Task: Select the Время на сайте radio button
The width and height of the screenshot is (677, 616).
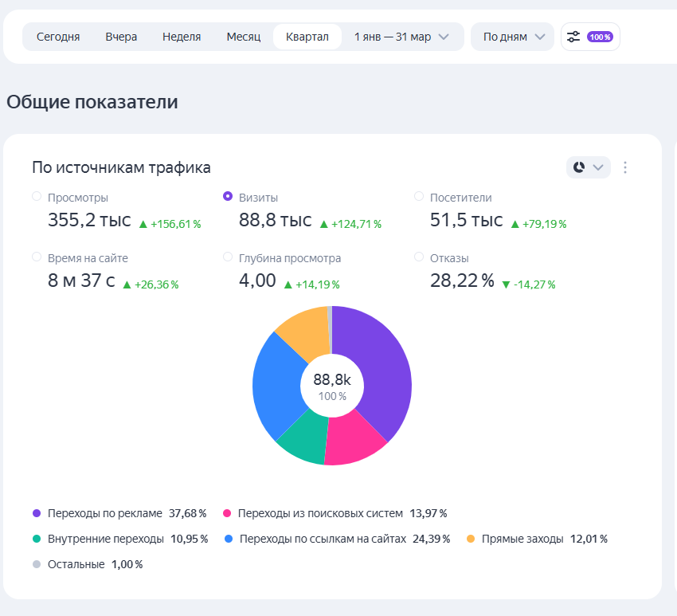Action: pyautogui.click(x=37, y=257)
